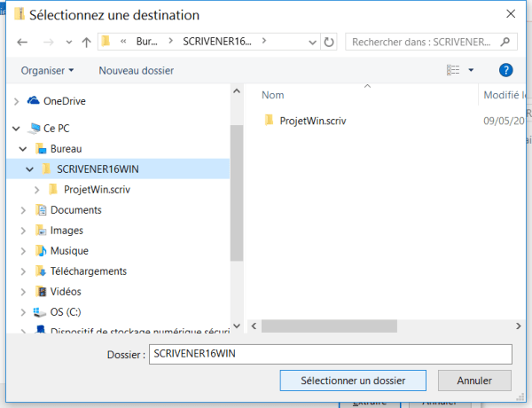This screenshot has width=532, height=408.
Task: Select the Vidéos folder
Action: click(66, 292)
